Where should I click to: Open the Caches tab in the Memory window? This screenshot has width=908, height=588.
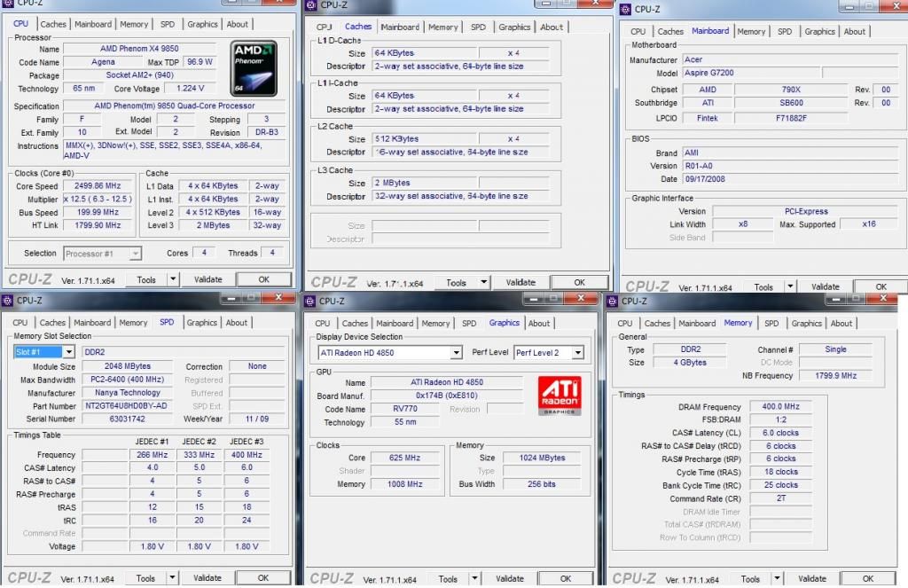coord(657,323)
